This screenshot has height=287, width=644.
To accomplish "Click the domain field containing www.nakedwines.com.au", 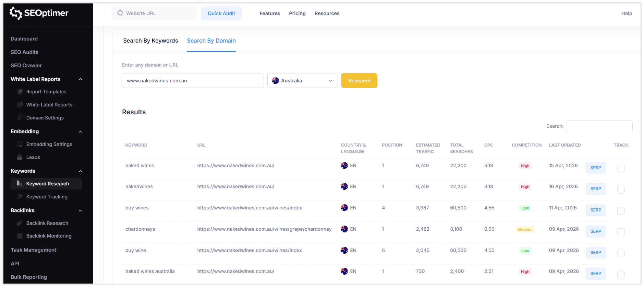I will tap(193, 81).
